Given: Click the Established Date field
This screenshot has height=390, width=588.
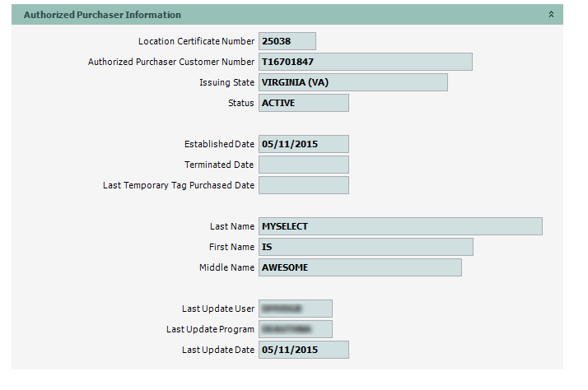Looking at the screenshot, I should click(x=303, y=144).
